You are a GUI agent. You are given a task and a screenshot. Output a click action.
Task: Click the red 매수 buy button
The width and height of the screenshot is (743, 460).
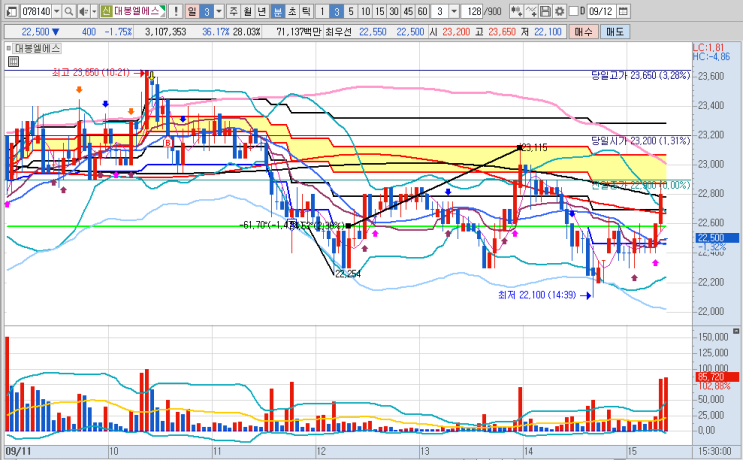pos(583,32)
